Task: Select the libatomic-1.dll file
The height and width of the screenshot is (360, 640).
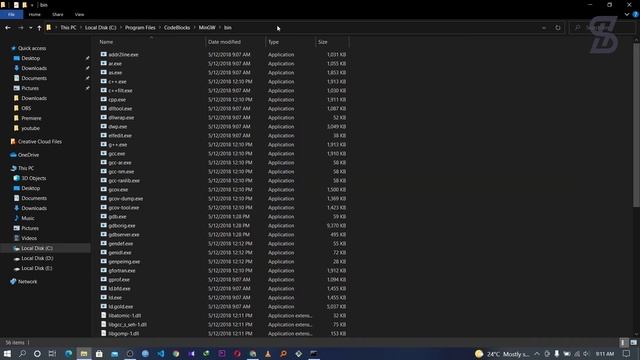Action: pos(124,316)
